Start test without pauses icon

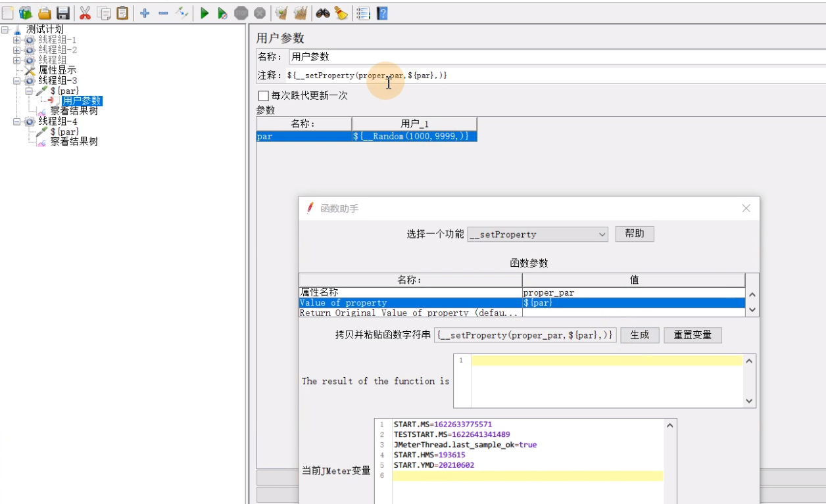click(223, 12)
